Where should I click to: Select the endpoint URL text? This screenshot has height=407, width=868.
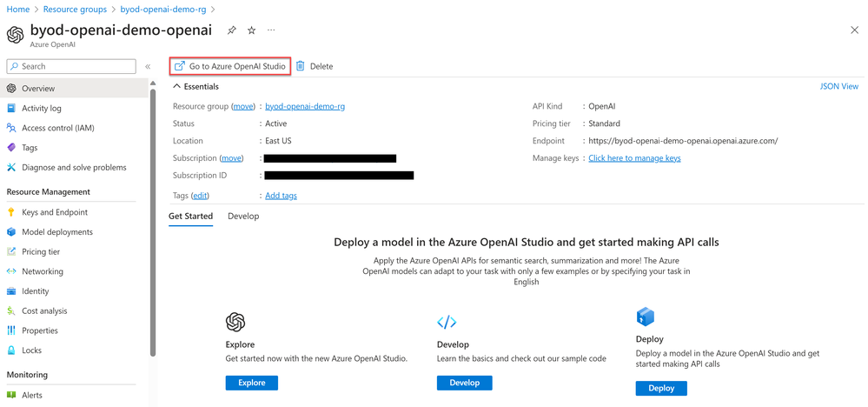tap(683, 141)
